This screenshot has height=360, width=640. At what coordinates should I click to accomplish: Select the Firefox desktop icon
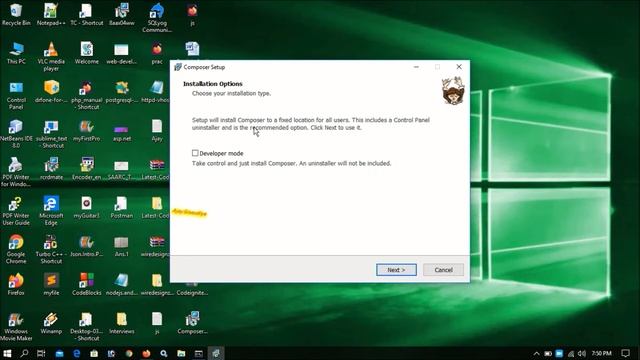click(16, 284)
